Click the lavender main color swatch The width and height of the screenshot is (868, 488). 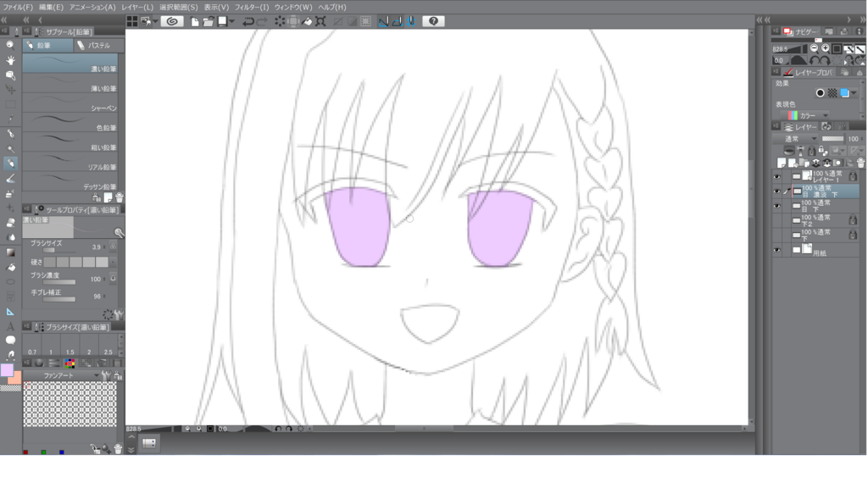point(7,370)
